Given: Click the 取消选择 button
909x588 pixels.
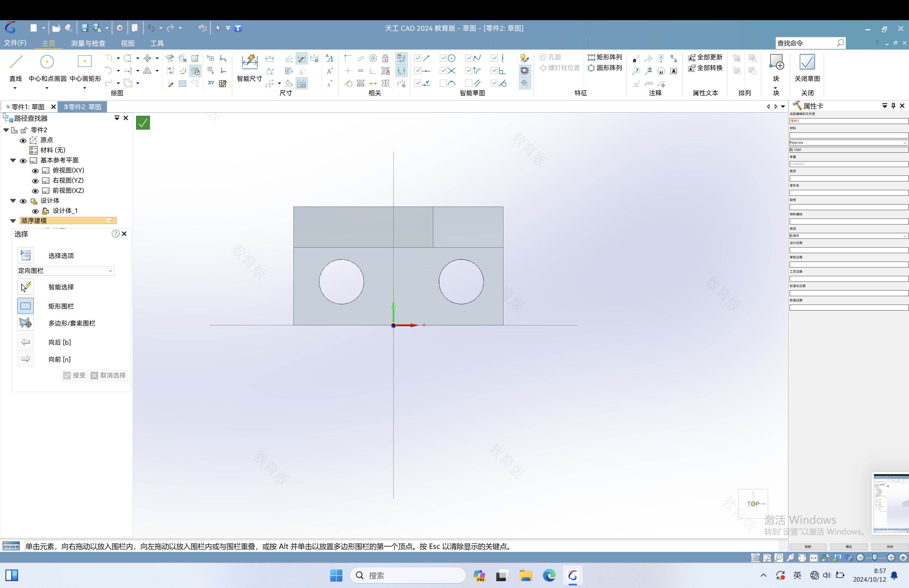Looking at the screenshot, I should pyautogui.click(x=108, y=376).
